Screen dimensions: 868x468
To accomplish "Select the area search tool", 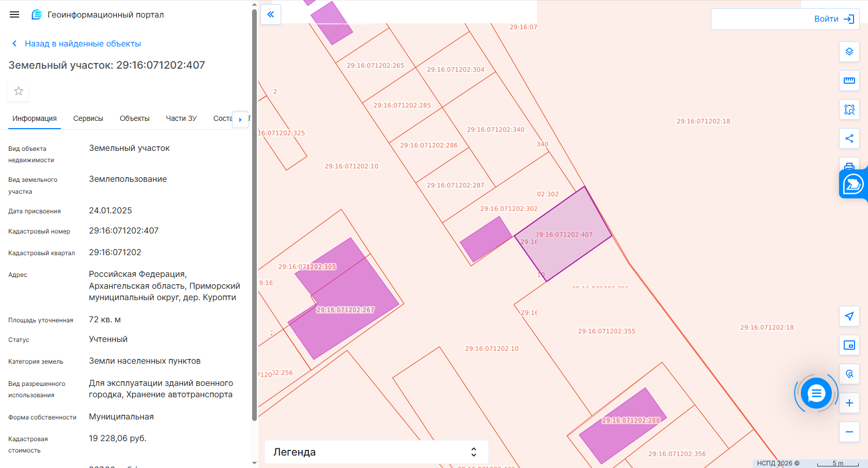I will pos(849,110).
